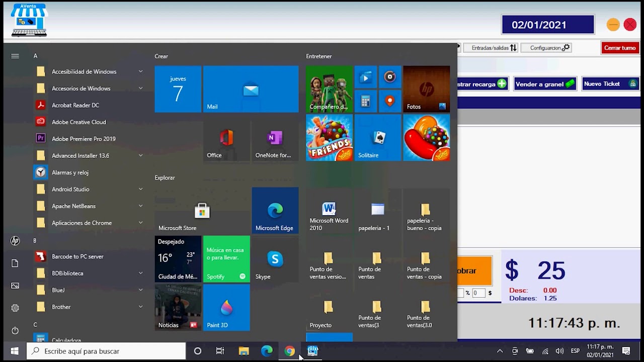The height and width of the screenshot is (362, 644).
Task: Open the Candy Crush Saga tile
Action: coord(426,138)
